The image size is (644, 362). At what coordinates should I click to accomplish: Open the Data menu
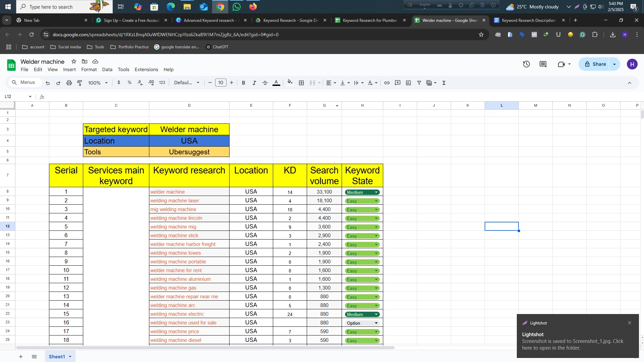tap(107, 69)
